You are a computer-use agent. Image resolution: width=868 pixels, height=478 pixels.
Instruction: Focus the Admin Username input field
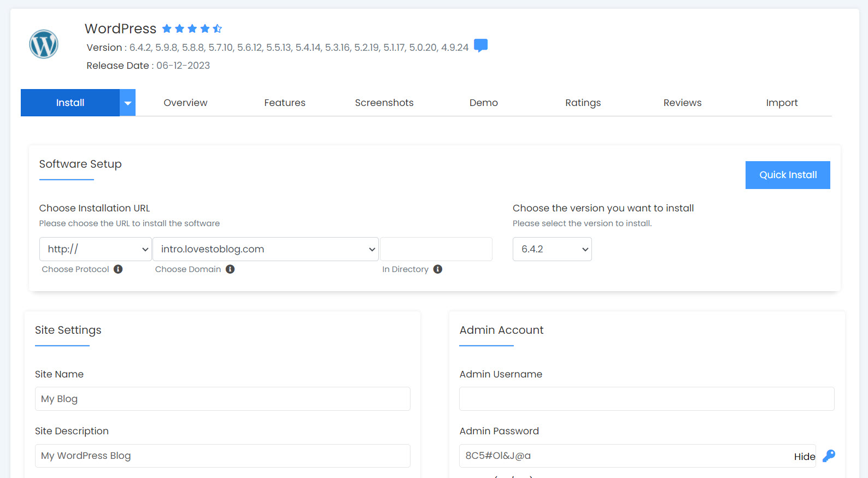point(647,399)
